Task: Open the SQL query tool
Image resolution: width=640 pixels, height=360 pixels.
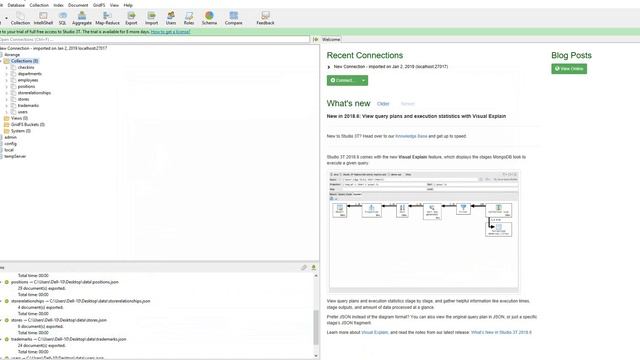Action: [62, 18]
